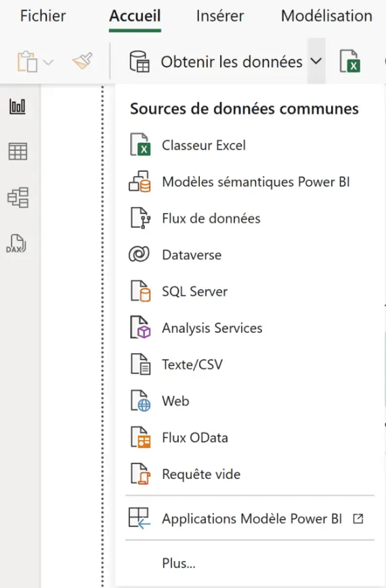The image size is (386, 588).
Task: Open the Report view bar-chart icon
Action: 18,107
